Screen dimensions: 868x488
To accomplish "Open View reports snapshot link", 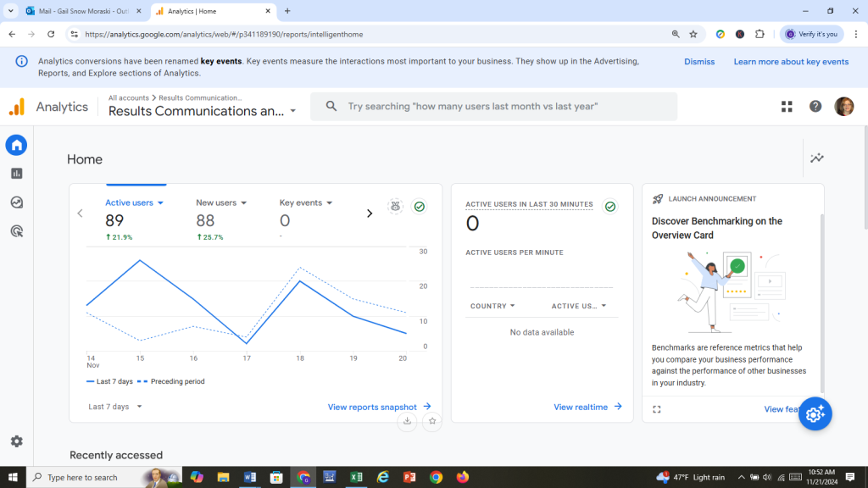I will coord(379,408).
